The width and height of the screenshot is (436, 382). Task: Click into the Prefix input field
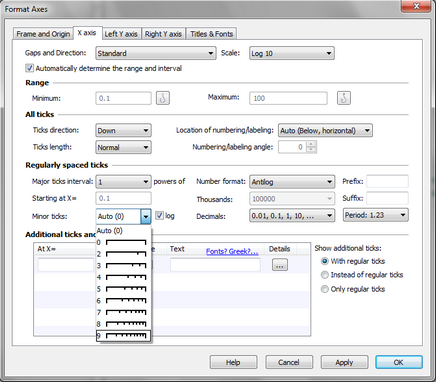(387, 182)
